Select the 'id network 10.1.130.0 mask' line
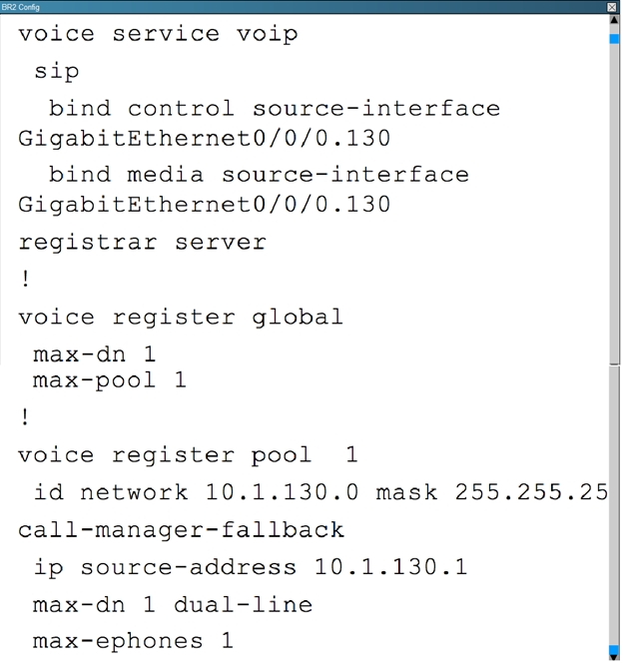Viewport: 623px width, 672px height. 320,492
